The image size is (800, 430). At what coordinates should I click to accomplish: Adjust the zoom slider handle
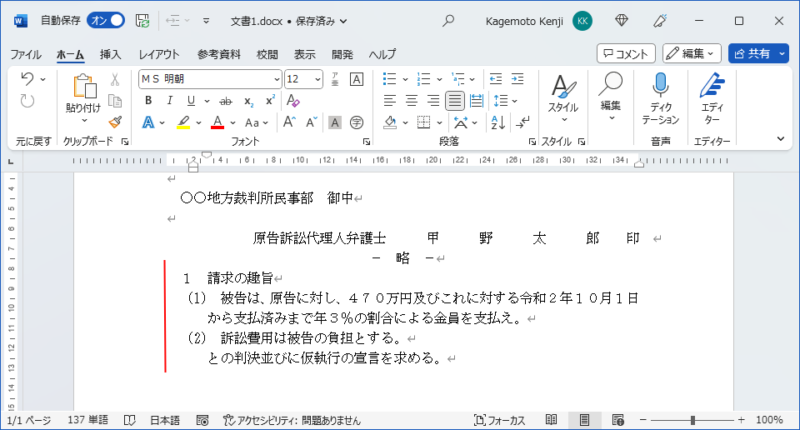coord(692,420)
